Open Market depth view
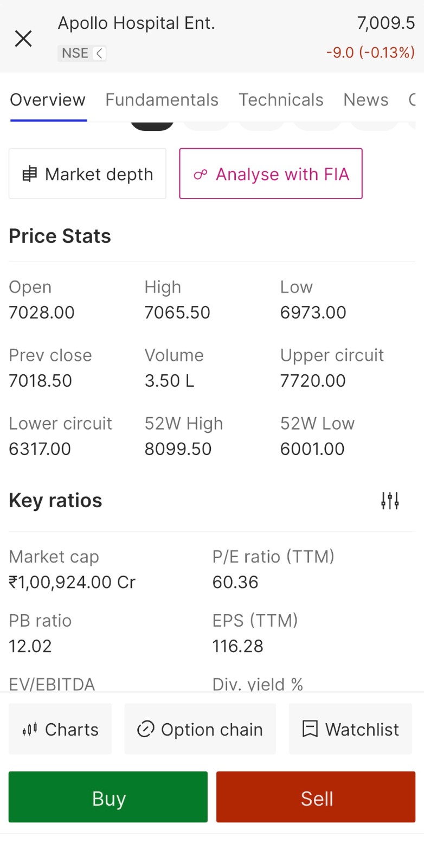Screen dimensions: 424x868 (x=87, y=174)
